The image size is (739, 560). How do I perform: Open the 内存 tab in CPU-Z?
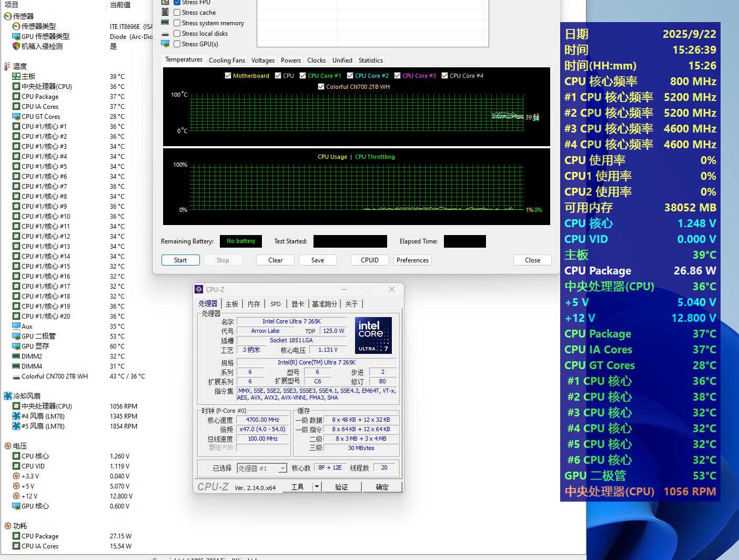tap(254, 304)
